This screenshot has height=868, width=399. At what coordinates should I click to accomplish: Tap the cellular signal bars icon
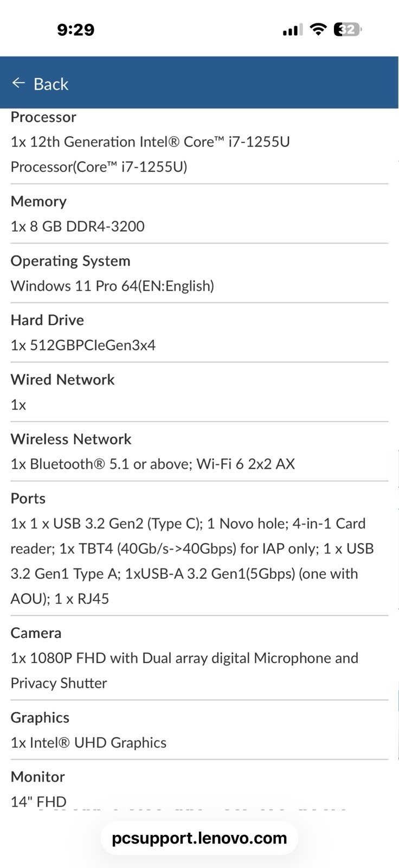click(x=293, y=30)
